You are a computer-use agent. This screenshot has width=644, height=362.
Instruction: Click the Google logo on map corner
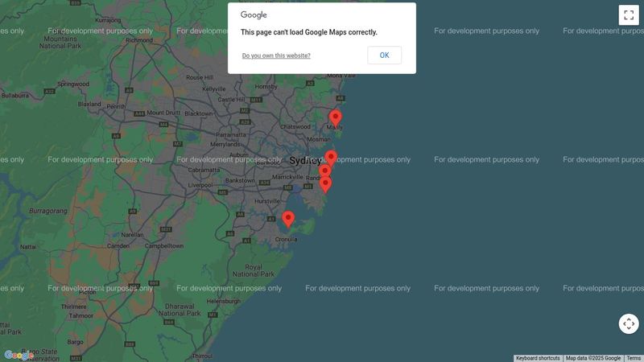19,355
